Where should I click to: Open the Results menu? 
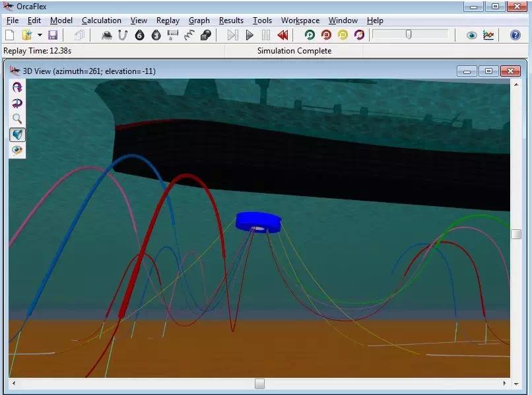(231, 20)
